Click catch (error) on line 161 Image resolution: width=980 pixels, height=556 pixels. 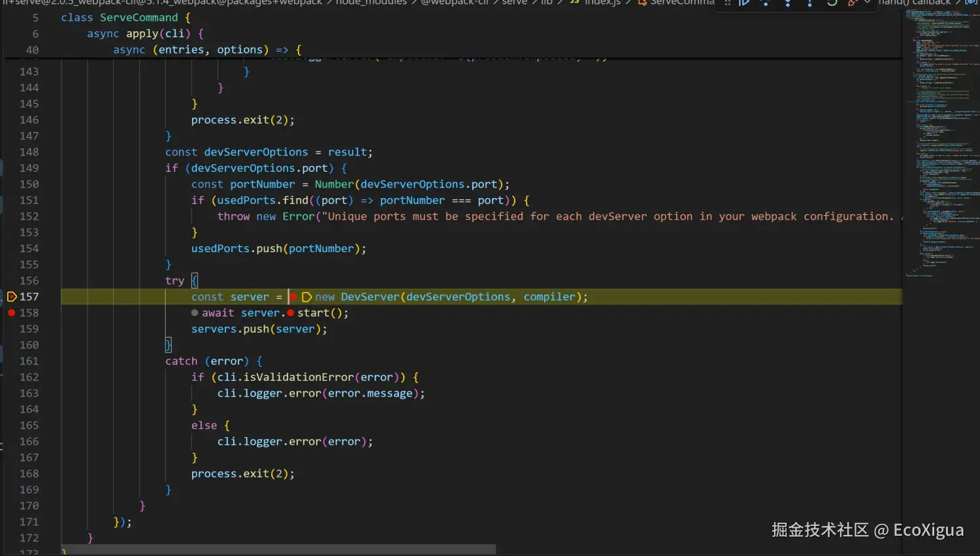point(207,361)
